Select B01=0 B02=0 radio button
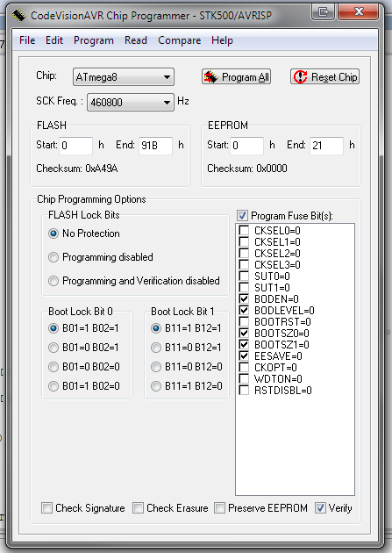This screenshot has height=553, width=392. tap(53, 367)
